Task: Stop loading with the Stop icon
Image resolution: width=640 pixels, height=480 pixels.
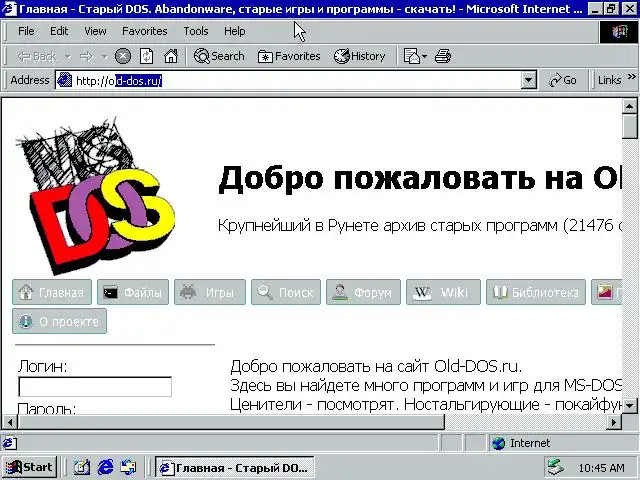Action: pos(122,56)
